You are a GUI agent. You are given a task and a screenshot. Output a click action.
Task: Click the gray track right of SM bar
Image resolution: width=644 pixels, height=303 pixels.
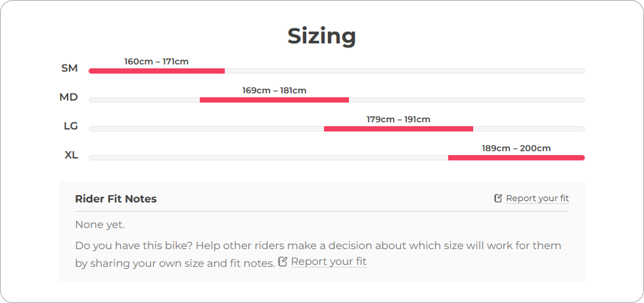click(x=404, y=71)
